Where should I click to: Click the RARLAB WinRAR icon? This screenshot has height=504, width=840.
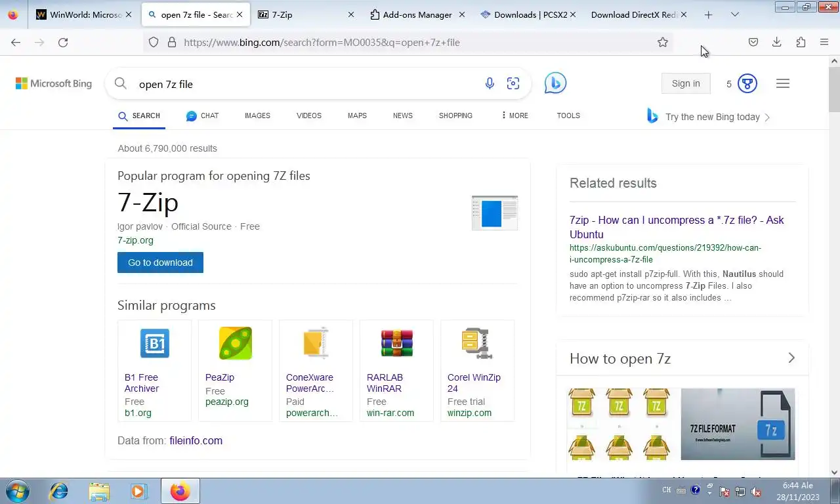pos(397,343)
